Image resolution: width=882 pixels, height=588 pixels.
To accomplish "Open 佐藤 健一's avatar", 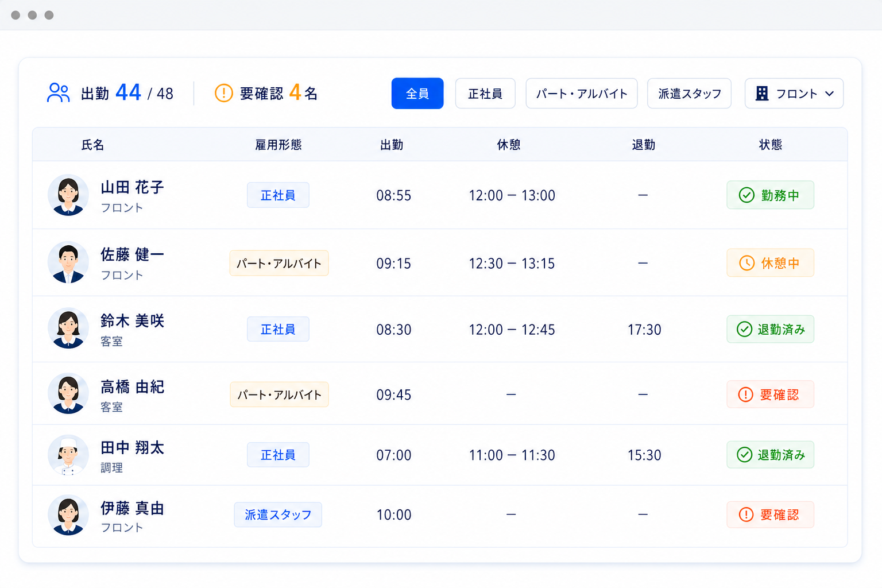I will click(68, 262).
